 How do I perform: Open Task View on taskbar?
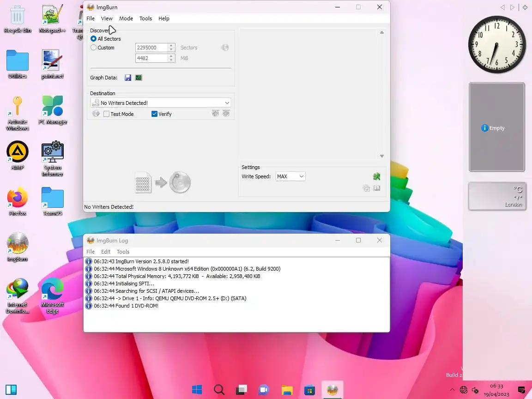click(x=242, y=389)
